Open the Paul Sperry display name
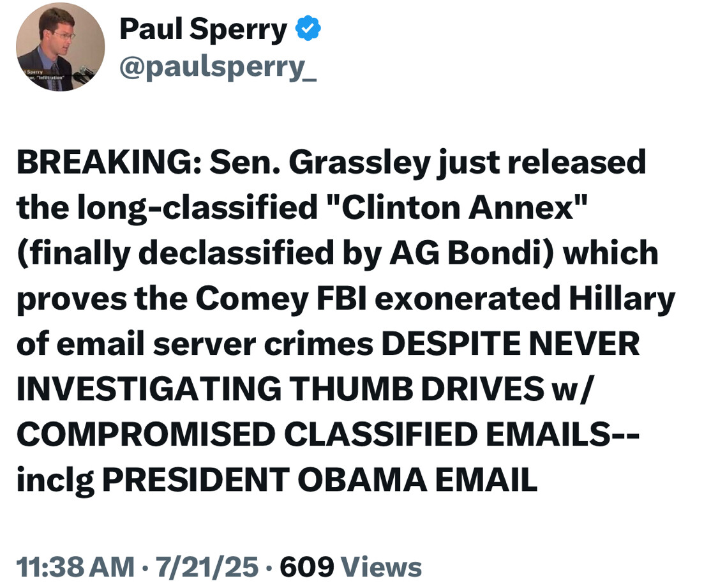Image resolution: width=711 pixels, height=588 pixels. point(203,29)
